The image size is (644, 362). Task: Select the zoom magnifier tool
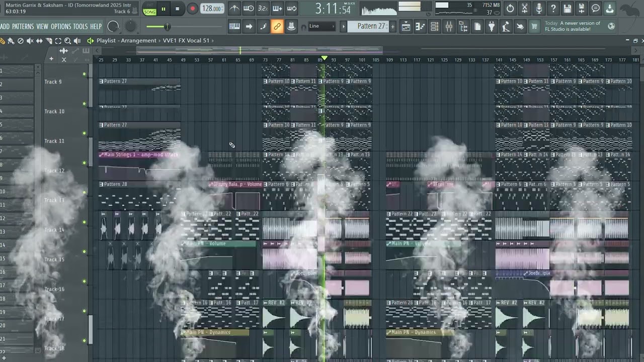point(67,41)
